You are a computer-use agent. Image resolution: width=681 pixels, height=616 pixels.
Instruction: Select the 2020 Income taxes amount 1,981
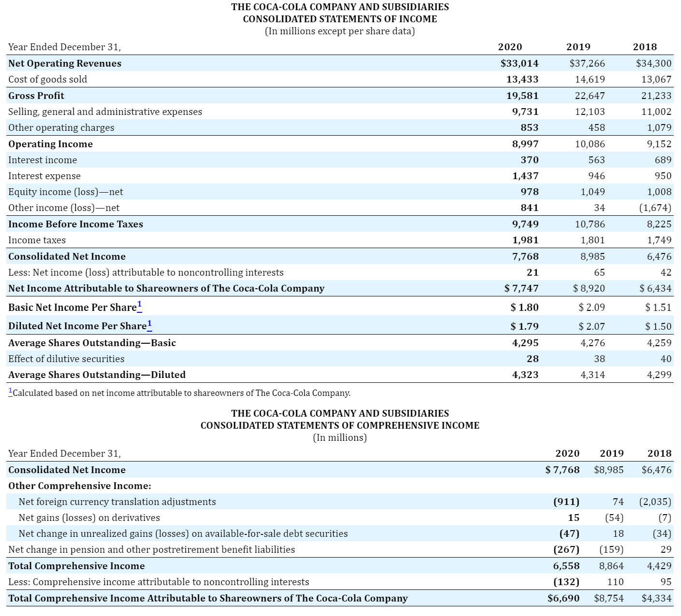coord(525,240)
